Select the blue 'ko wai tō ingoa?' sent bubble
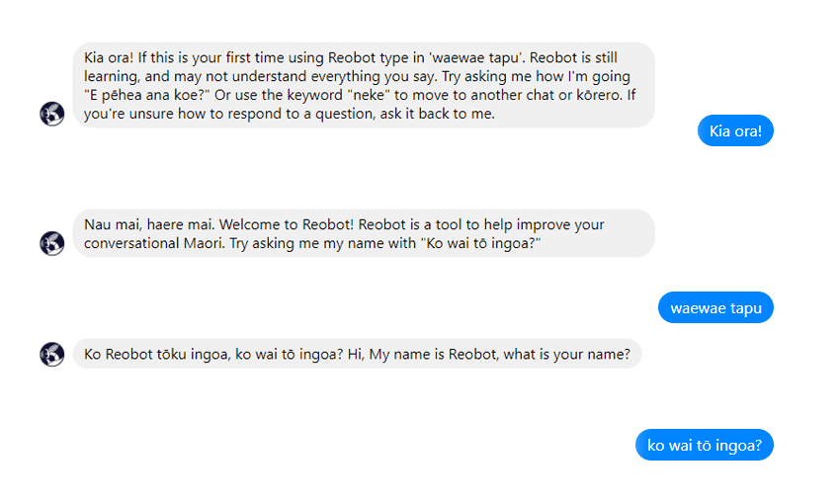840x504 pixels. click(x=704, y=446)
